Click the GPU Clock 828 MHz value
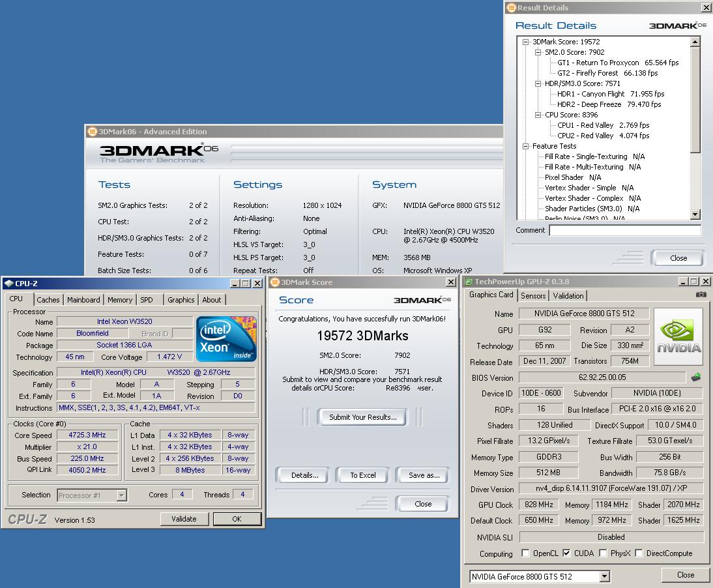The width and height of the screenshot is (713, 588). [x=539, y=505]
